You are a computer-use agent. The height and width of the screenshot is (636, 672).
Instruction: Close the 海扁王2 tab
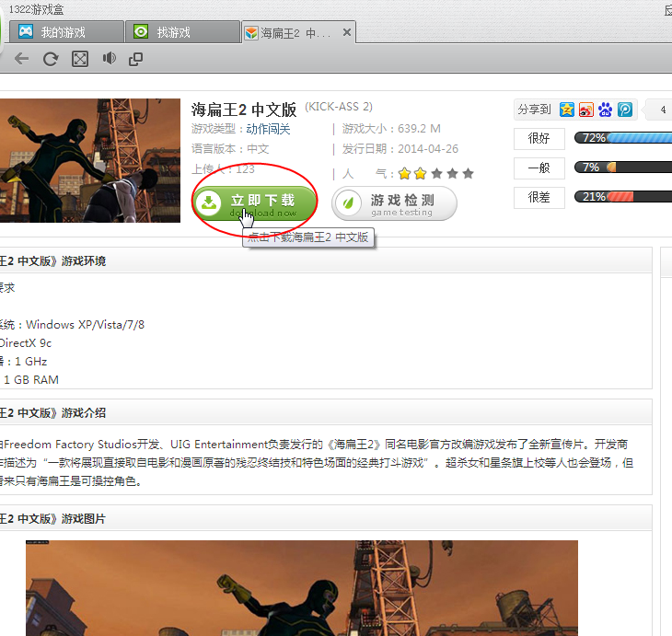347,32
